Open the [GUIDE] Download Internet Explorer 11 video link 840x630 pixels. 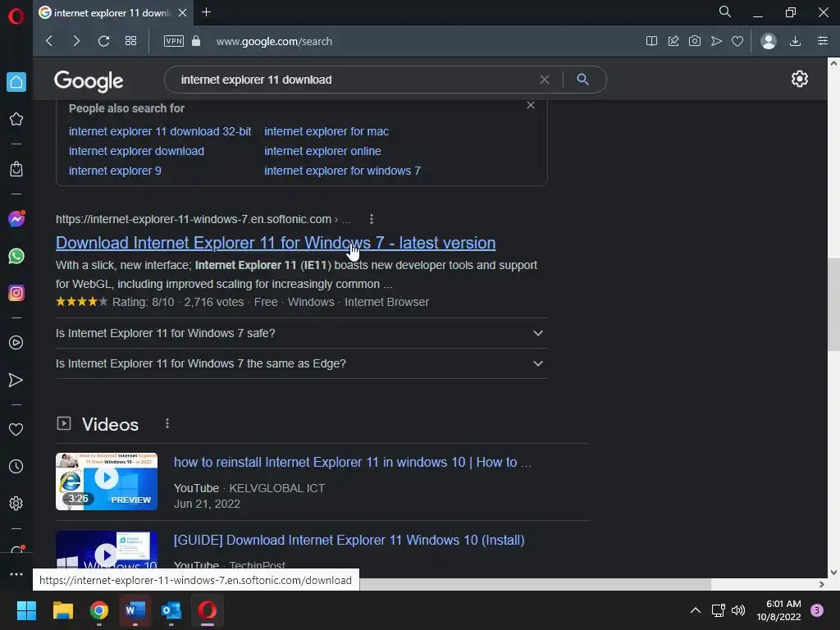tap(349, 540)
